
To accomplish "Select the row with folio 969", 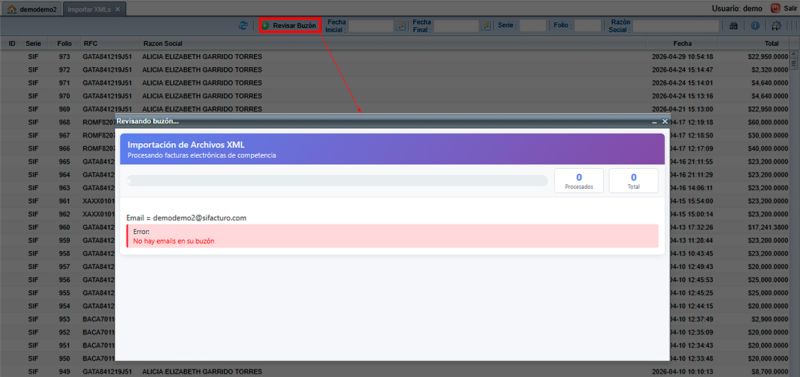I will (396, 109).
